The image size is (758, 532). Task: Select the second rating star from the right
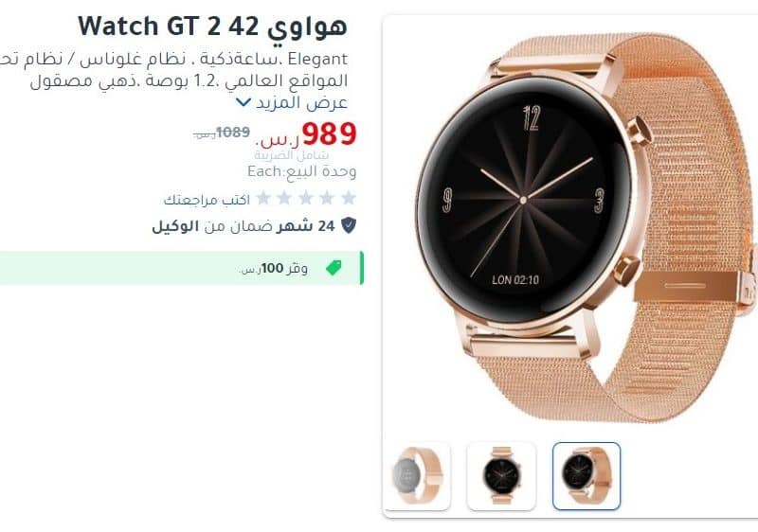tap(327, 198)
